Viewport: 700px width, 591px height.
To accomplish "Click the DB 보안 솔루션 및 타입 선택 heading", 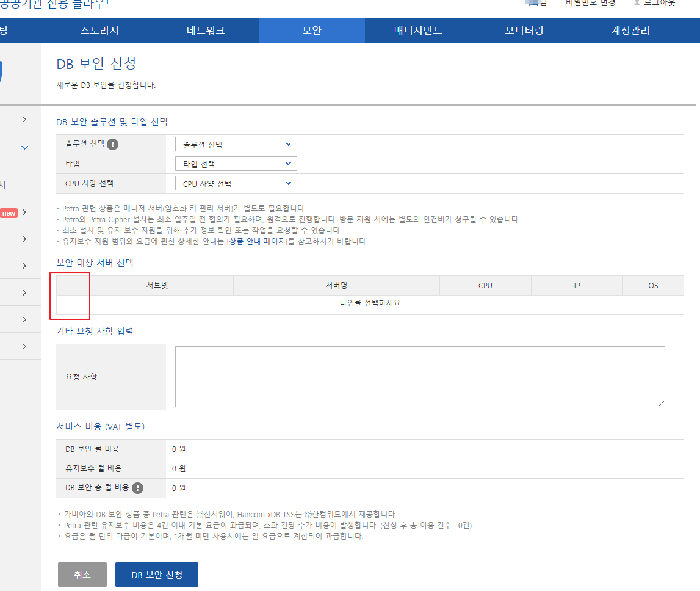I will click(112, 122).
